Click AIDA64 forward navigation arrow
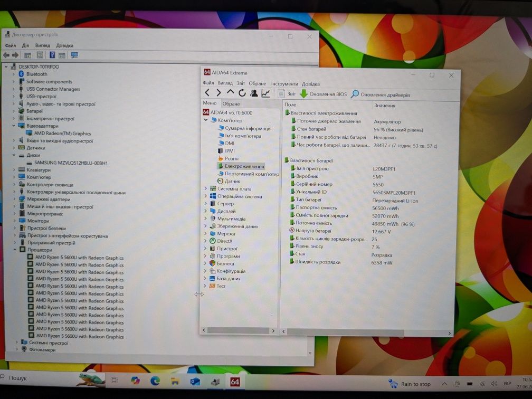Viewport: 532px width, 399px height. click(x=219, y=93)
